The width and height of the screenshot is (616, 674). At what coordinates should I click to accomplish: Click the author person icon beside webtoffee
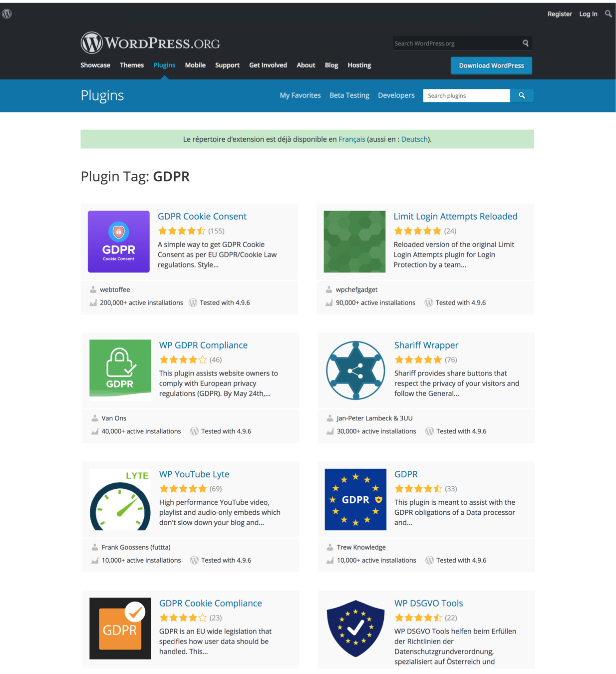point(93,290)
